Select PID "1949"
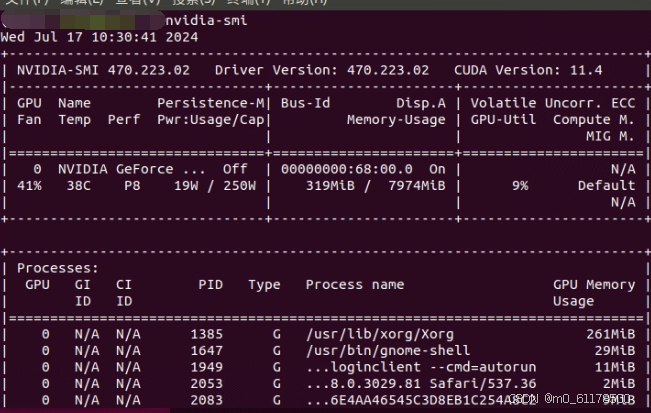The height and width of the screenshot is (413, 651). 206,367
